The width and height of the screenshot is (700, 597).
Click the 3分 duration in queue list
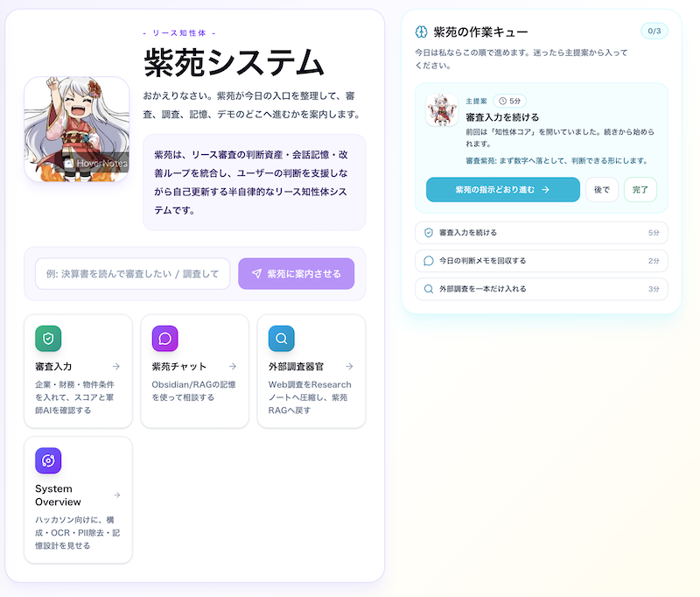654,289
